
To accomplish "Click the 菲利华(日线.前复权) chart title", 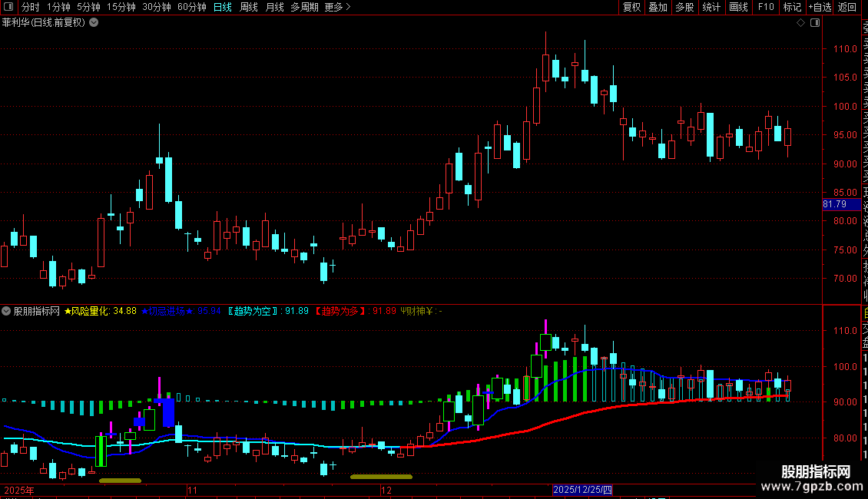I will coord(44,23).
